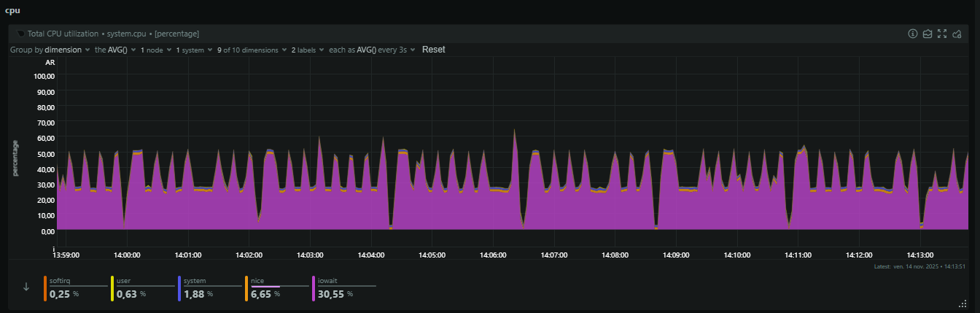Click the 14:06:00 time axis label
Viewport: 980px width, 313px height.
(x=493, y=255)
